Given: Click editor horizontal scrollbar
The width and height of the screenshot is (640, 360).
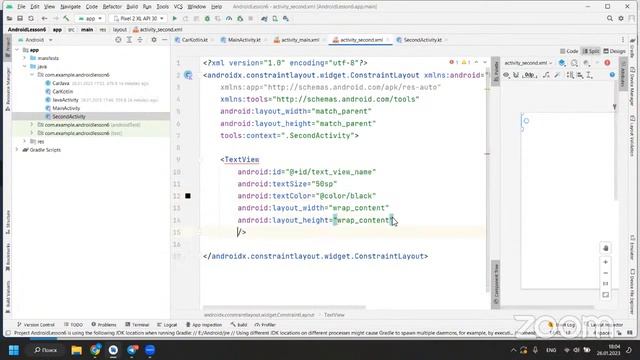Looking at the screenshot, I should tap(284, 307).
